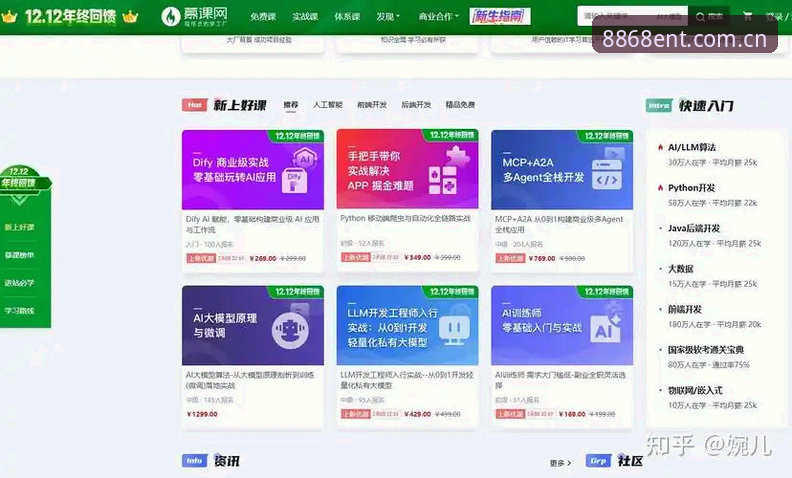The width and height of the screenshot is (792, 478).
Task: Click the Intro badge beside 快速入门
Action: point(659,106)
